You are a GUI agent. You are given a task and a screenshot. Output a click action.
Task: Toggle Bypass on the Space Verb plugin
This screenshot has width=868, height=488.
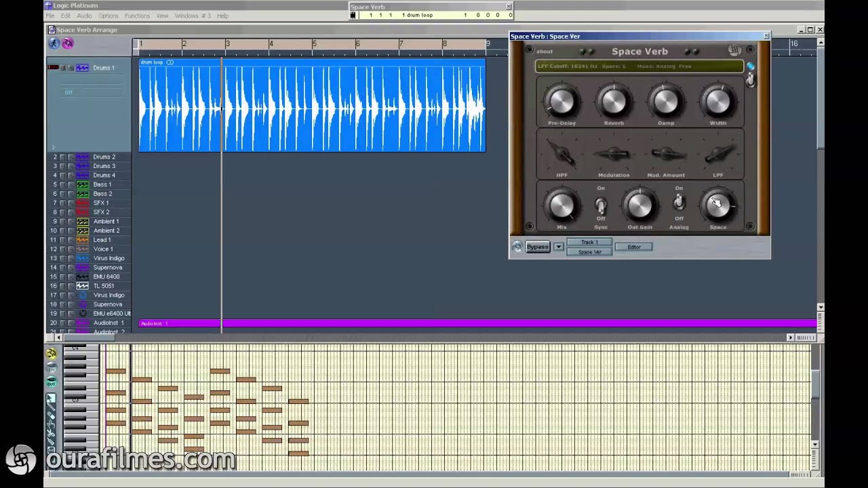[538, 247]
